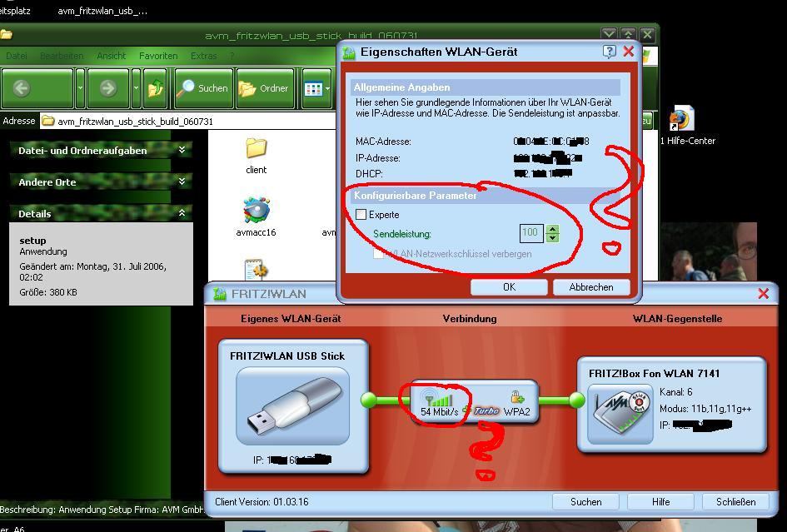787x532 pixels.
Task: Open the Forward button history dropdown arrow
Action: tap(136, 88)
